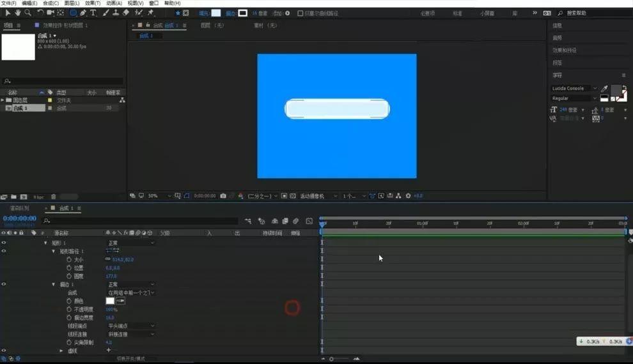
Task: Open the white stroke color swatch in the timeline
Action: coord(110,301)
